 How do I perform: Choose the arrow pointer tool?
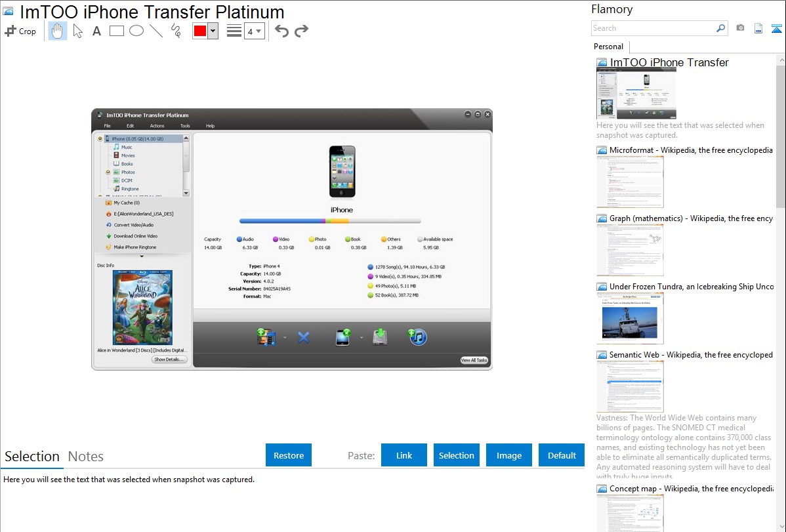pyautogui.click(x=77, y=31)
